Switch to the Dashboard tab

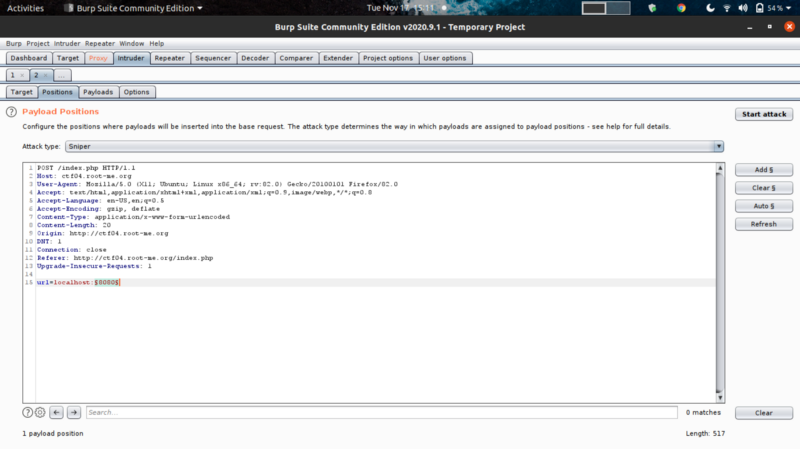tap(29, 58)
